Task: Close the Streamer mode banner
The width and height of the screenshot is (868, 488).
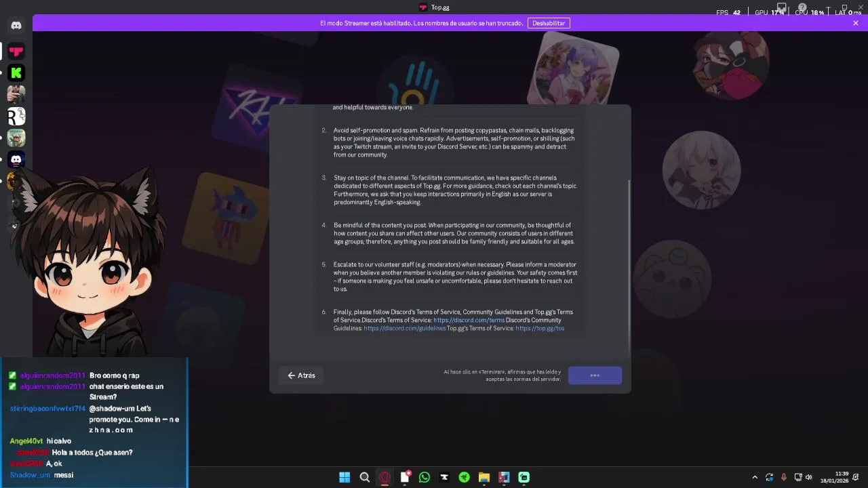Action: point(856,23)
